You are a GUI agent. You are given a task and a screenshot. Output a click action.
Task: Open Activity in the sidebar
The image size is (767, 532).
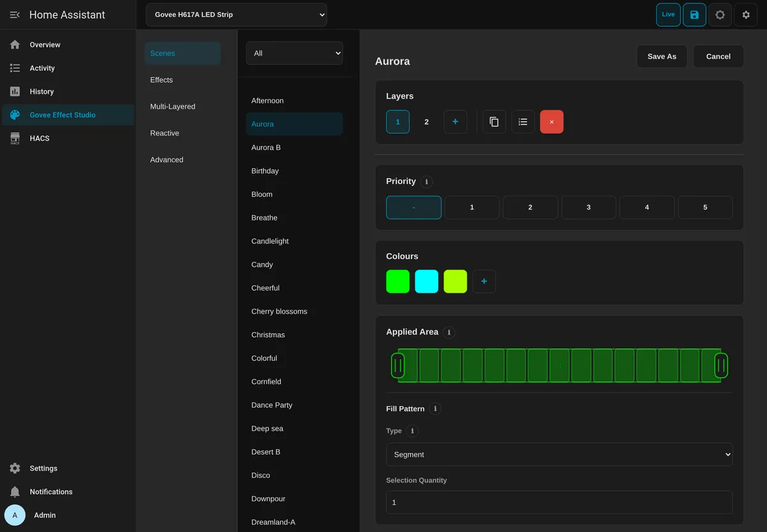(x=68, y=68)
